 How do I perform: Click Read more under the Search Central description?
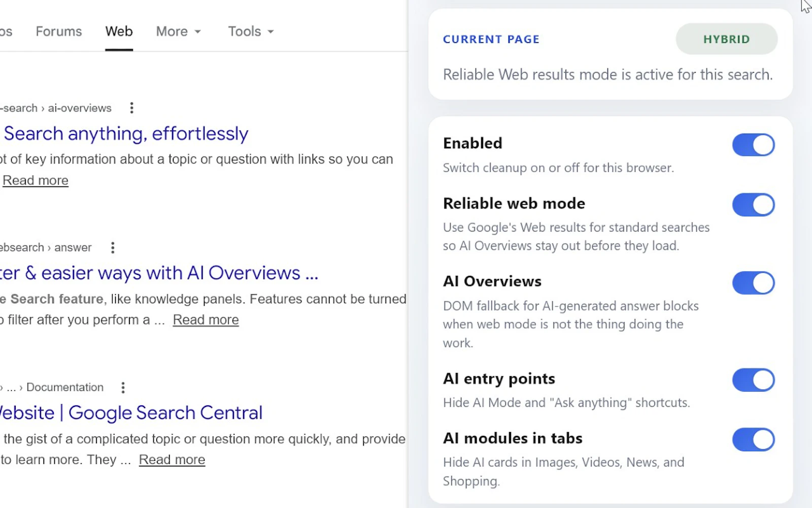click(172, 459)
